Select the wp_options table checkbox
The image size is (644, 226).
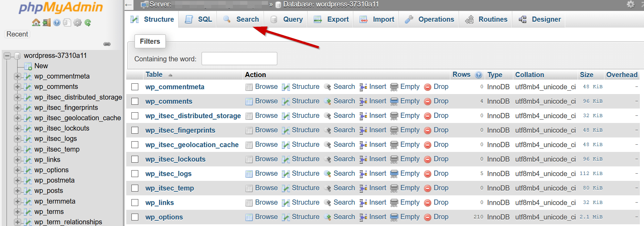[x=135, y=217]
